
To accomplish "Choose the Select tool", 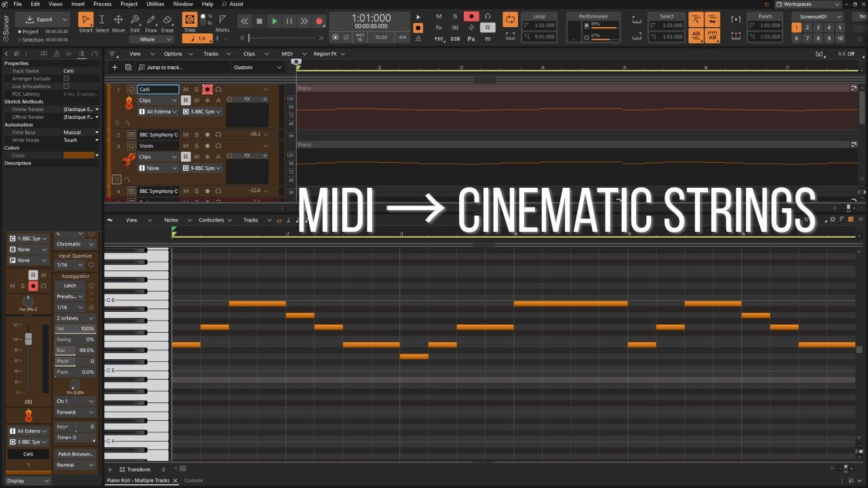I will (x=102, y=20).
